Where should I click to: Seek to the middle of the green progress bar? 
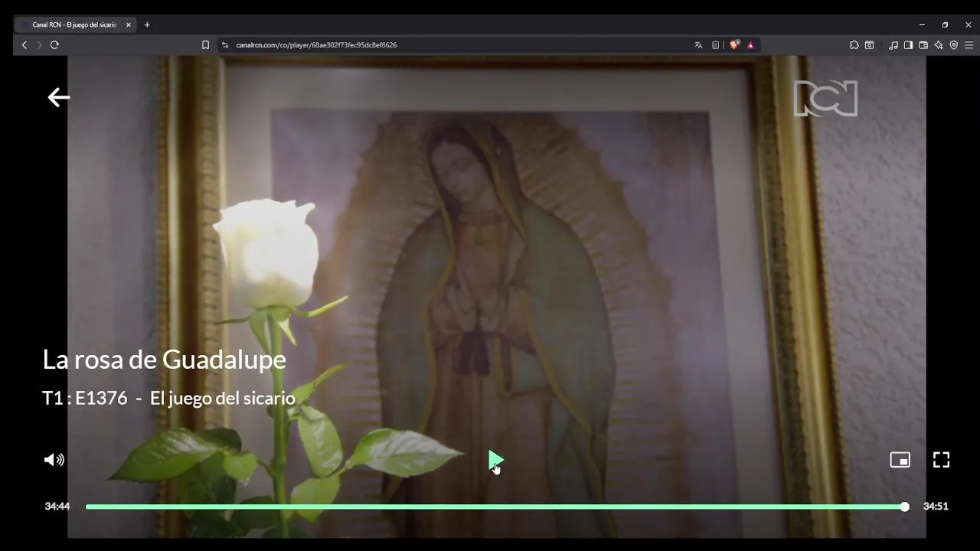[x=495, y=507]
